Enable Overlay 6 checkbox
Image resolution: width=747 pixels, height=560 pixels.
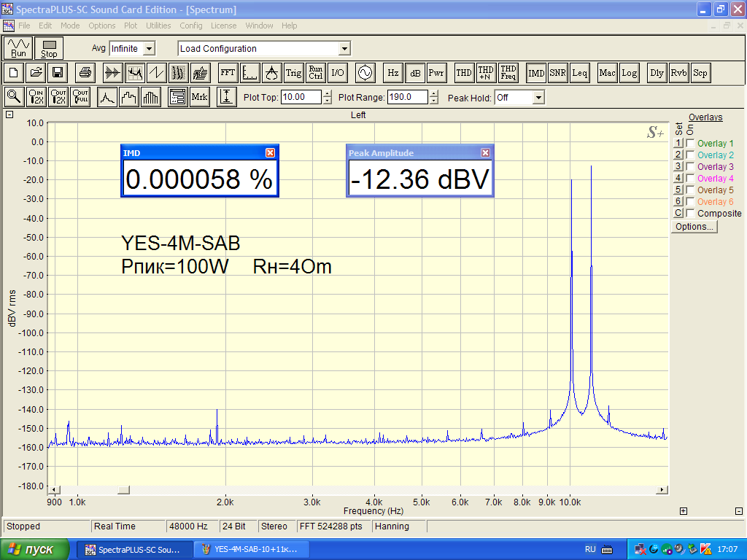690,201
